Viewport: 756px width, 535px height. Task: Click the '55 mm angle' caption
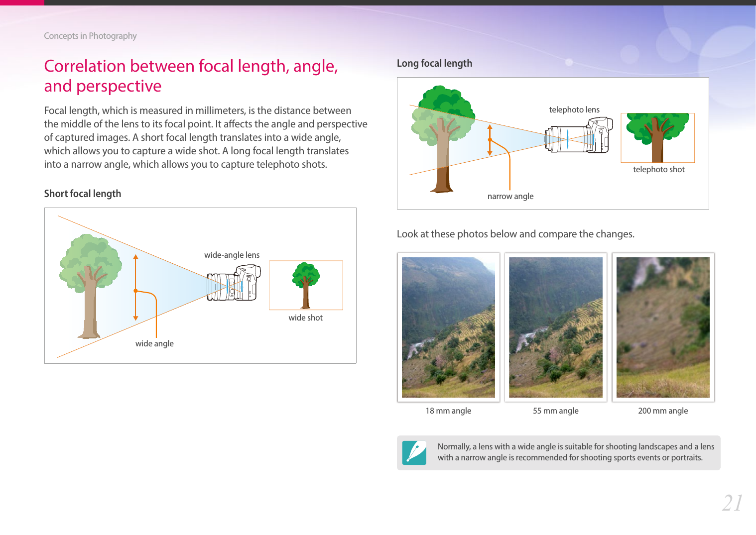(556, 411)
